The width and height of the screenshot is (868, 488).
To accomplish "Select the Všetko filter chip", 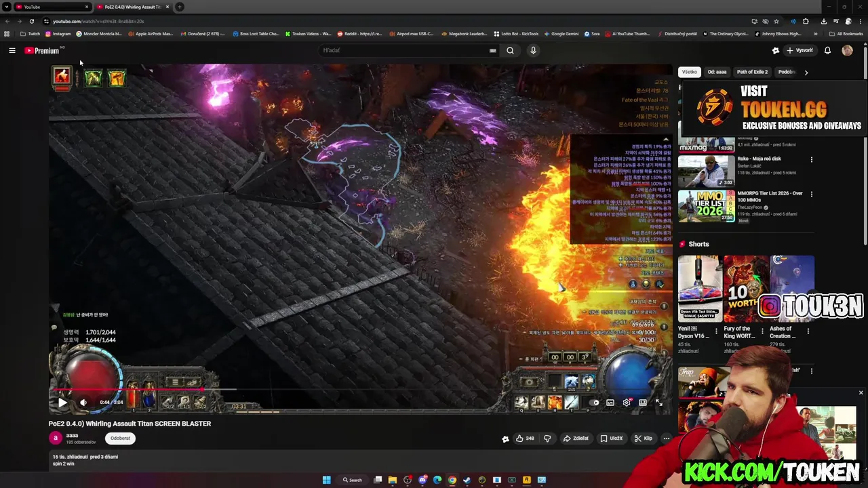I will click(x=689, y=72).
